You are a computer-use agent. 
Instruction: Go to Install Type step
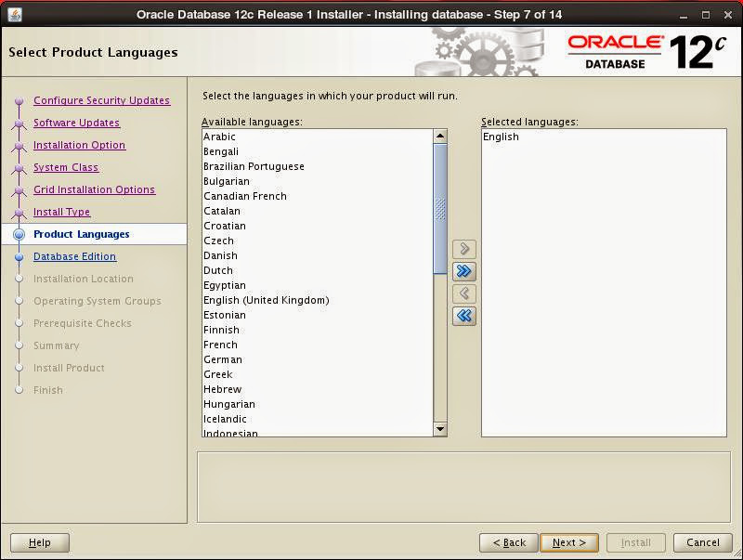coord(61,212)
